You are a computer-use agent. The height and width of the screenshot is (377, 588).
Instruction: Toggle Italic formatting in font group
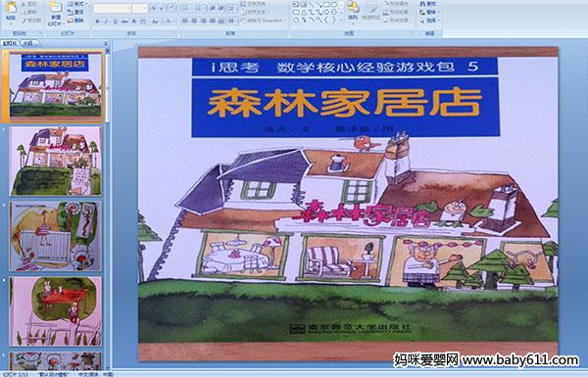(106, 22)
